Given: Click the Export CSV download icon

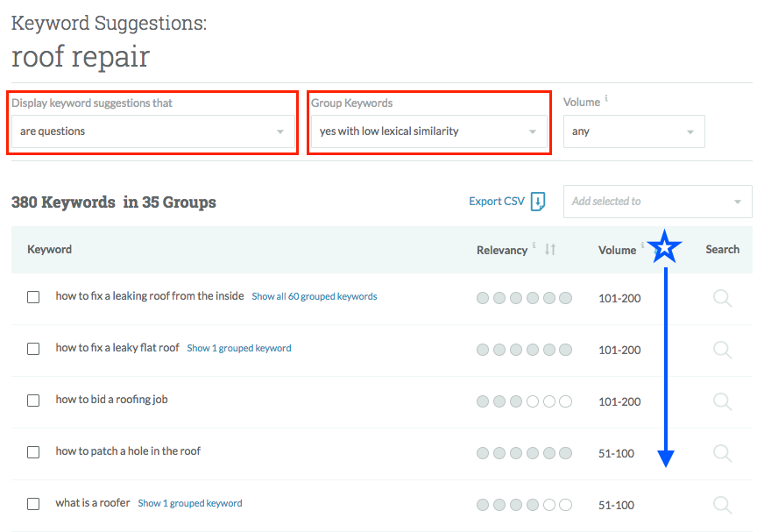Looking at the screenshot, I should pyautogui.click(x=538, y=202).
